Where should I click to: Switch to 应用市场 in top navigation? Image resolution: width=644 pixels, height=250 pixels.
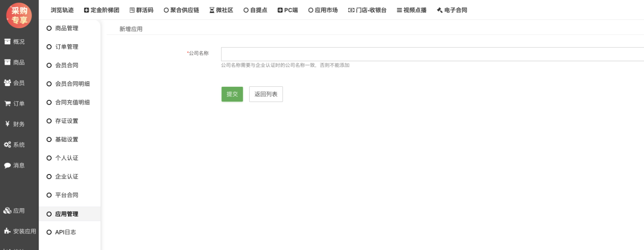pos(323,10)
